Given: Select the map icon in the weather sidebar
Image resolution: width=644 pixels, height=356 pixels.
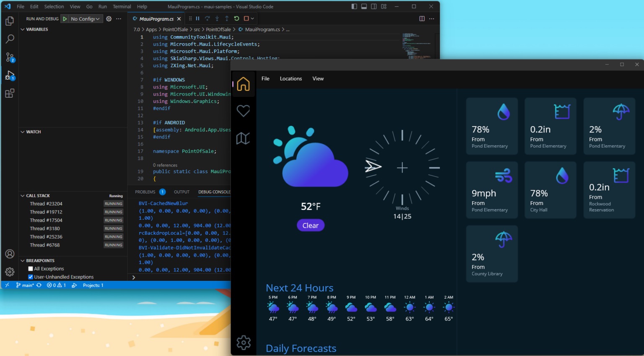Looking at the screenshot, I should tap(243, 138).
